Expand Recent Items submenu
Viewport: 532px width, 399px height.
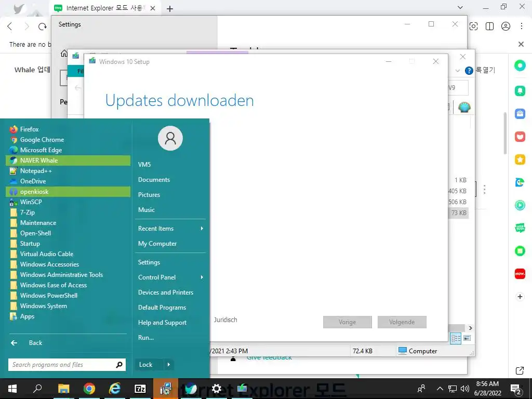click(170, 229)
